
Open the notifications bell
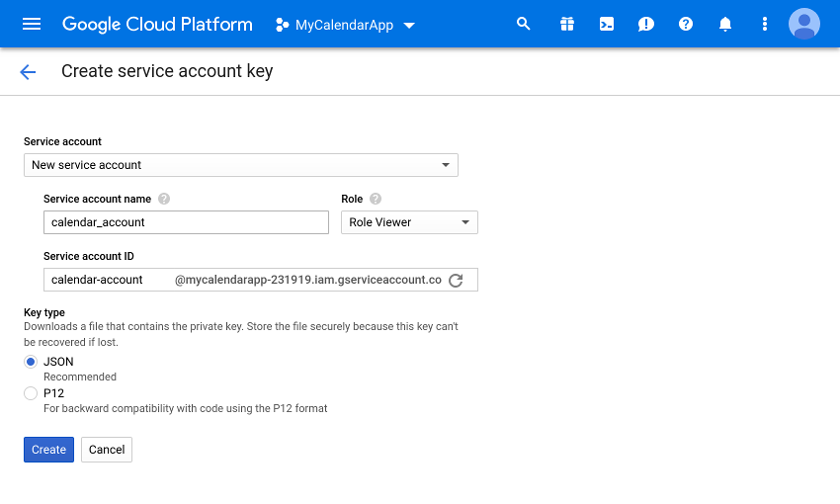coord(725,24)
